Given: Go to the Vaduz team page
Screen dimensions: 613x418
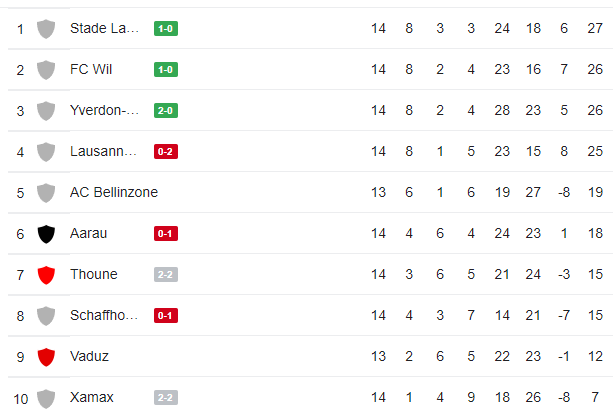Looking at the screenshot, I should [89, 356].
